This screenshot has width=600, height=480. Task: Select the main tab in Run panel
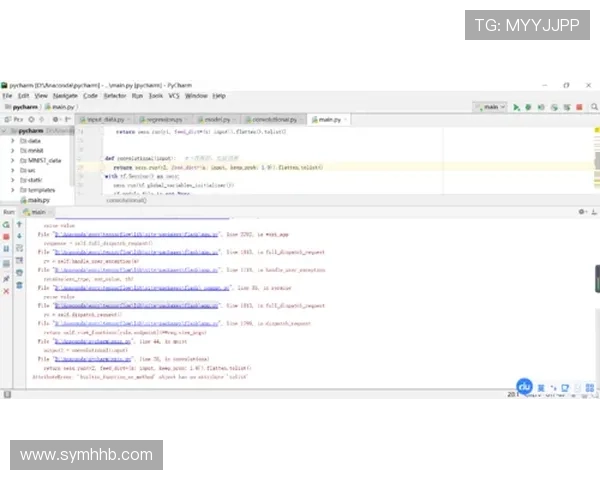[37, 212]
